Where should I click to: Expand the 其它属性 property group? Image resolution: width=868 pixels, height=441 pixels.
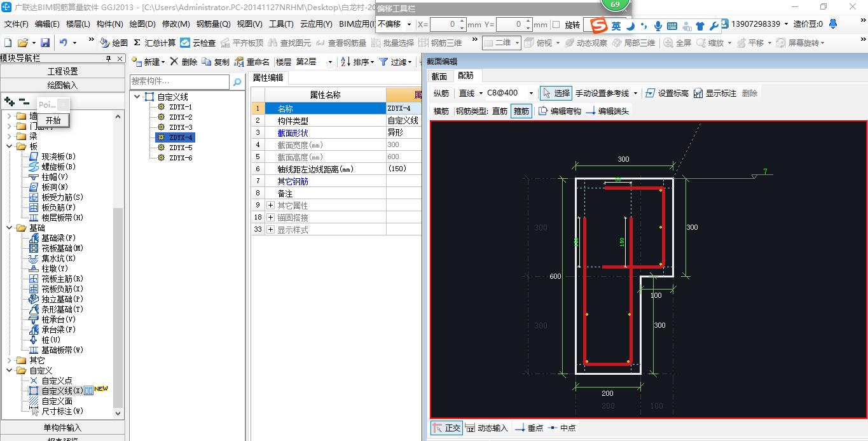pos(270,206)
